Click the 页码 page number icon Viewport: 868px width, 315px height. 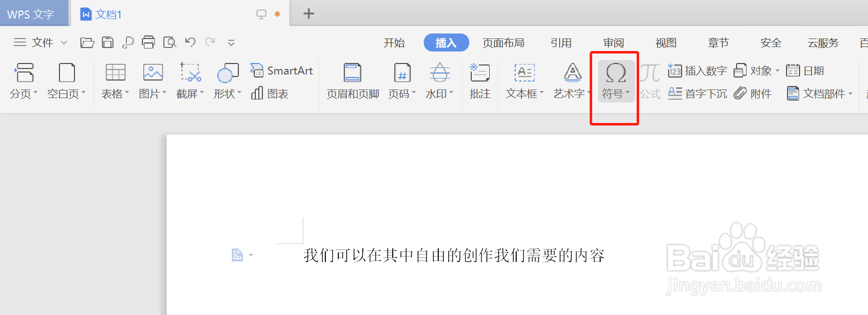(402, 73)
